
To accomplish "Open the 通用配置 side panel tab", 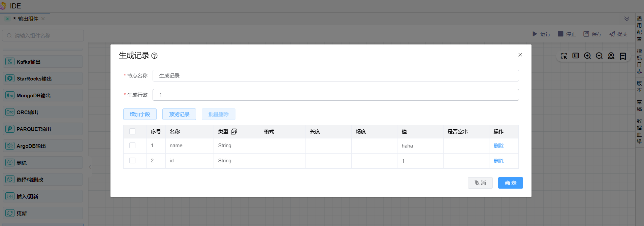I will [x=639, y=29].
